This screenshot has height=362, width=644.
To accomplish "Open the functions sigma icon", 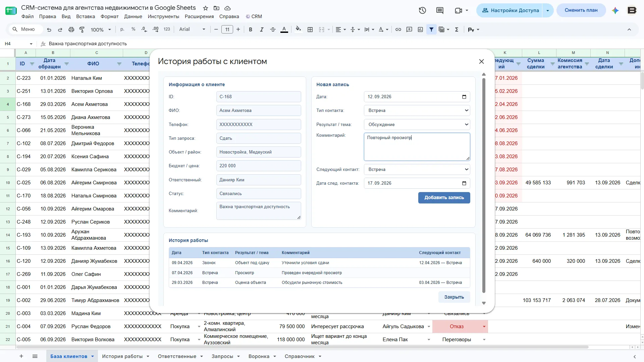I will click(x=457, y=29).
